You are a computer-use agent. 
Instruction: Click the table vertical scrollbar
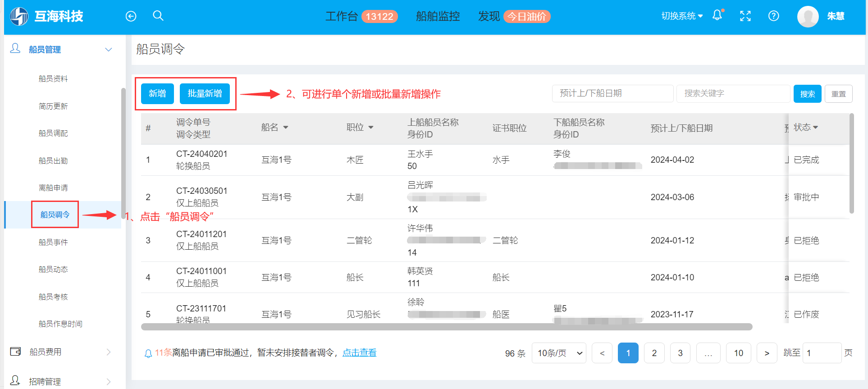(851, 163)
